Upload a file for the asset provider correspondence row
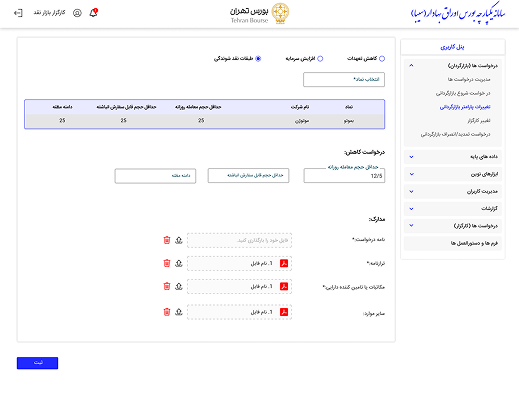The width and height of the screenshot is (519, 404). (179, 286)
